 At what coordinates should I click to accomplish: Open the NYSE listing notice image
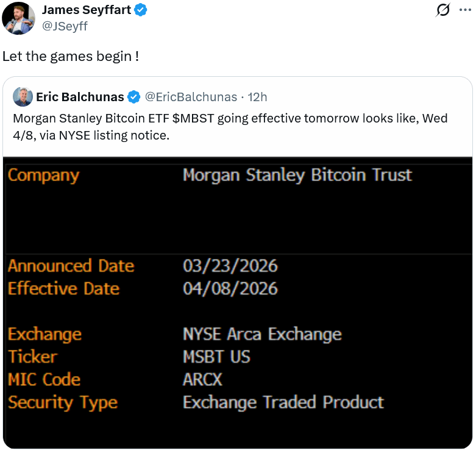coord(238,303)
